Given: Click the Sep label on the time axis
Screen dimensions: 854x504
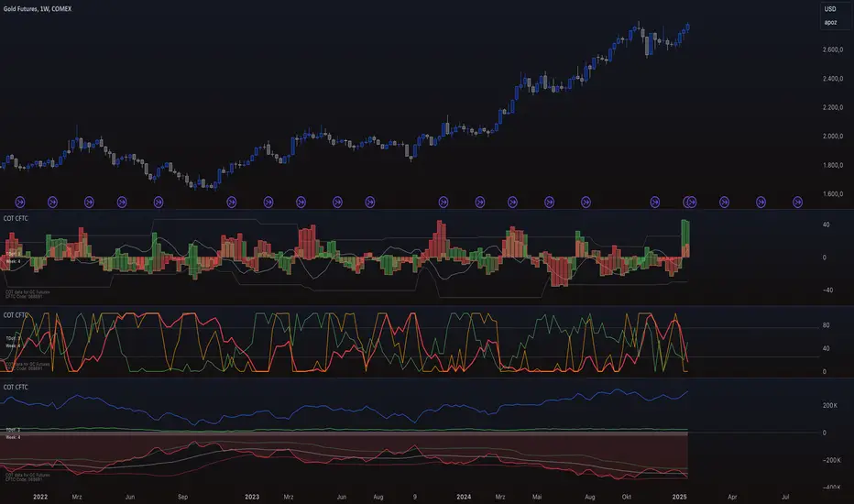Looking at the screenshot, I should [182, 497].
